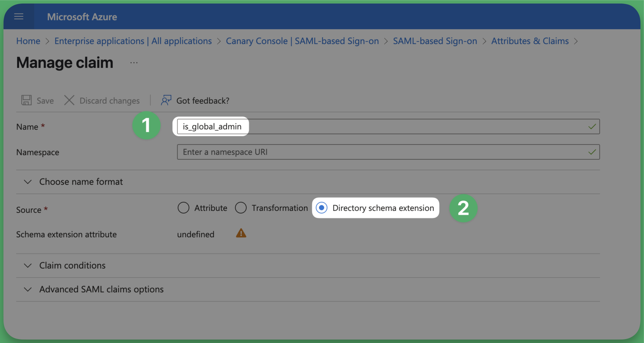Go to Home breadcrumb
This screenshot has width=644, height=343.
pos(28,41)
